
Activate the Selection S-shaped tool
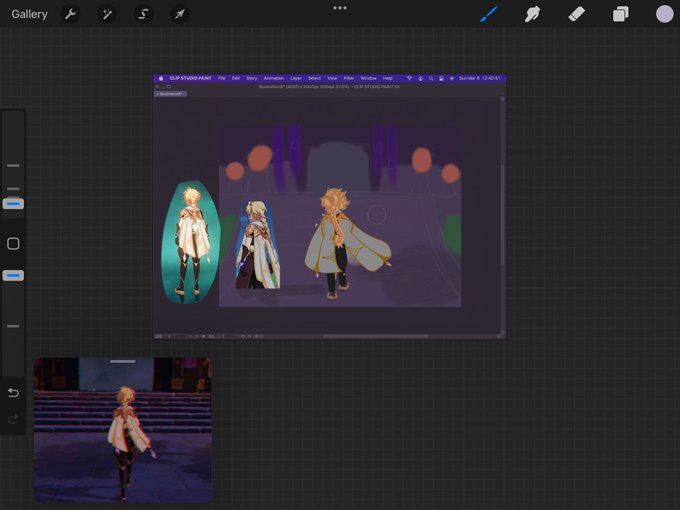(143, 14)
